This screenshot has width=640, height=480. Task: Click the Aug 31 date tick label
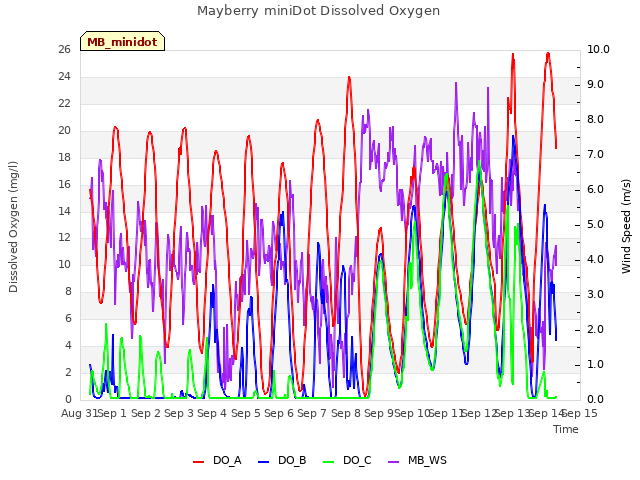coord(80,413)
